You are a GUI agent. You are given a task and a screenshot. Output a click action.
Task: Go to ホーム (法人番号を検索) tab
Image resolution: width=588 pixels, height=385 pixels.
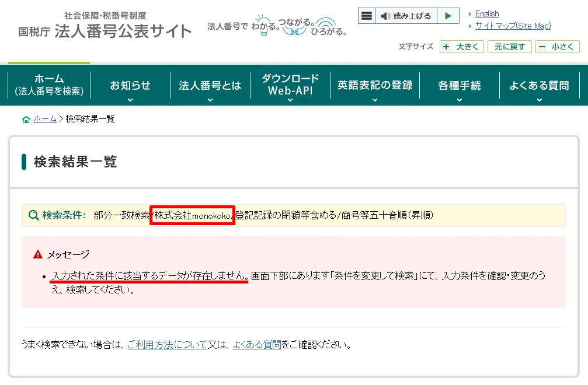[49, 85]
